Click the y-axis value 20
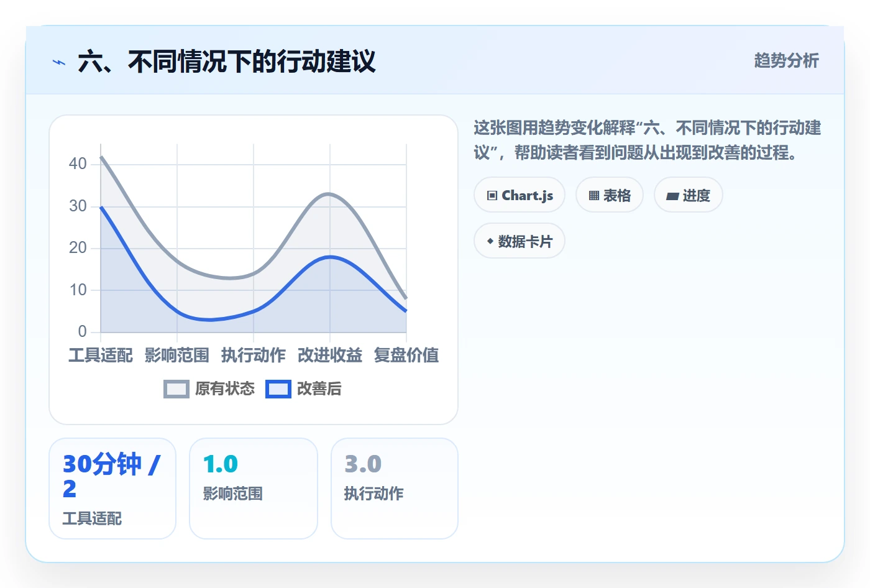 (x=78, y=248)
